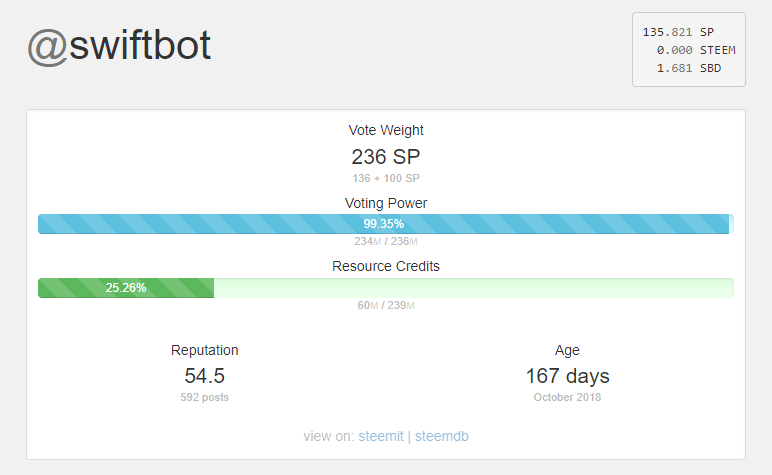This screenshot has height=475, width=772.
Task: Click the October 2018 creation date
Action: click(x=567, y=397)
